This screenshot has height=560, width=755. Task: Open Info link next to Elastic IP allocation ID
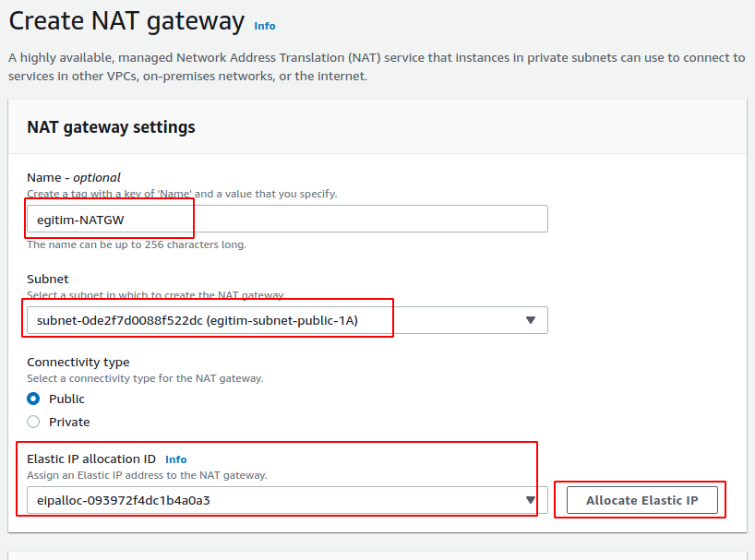click(175, 459)
